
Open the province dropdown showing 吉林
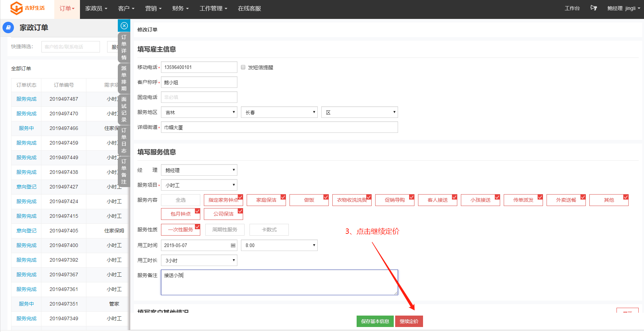[199, 112]
